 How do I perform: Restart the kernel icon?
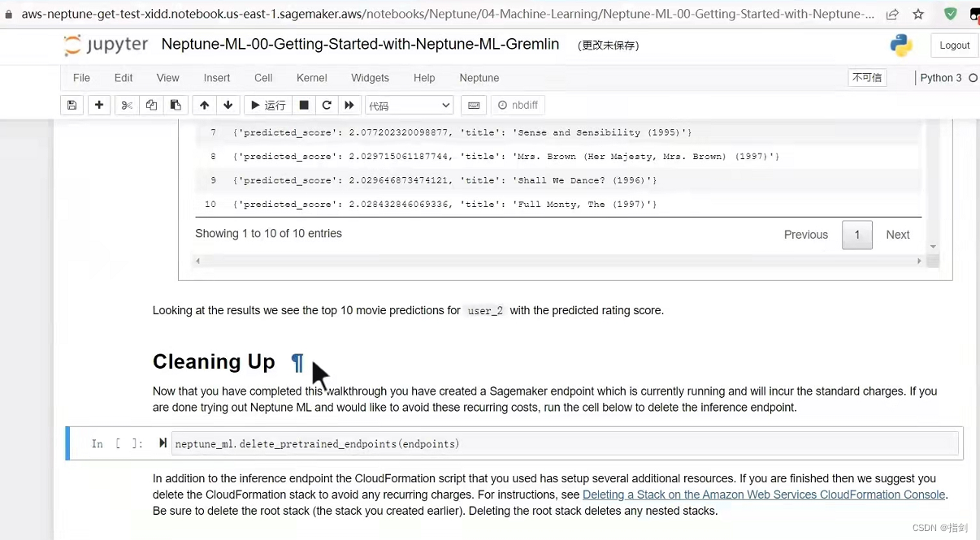point(327,105)
